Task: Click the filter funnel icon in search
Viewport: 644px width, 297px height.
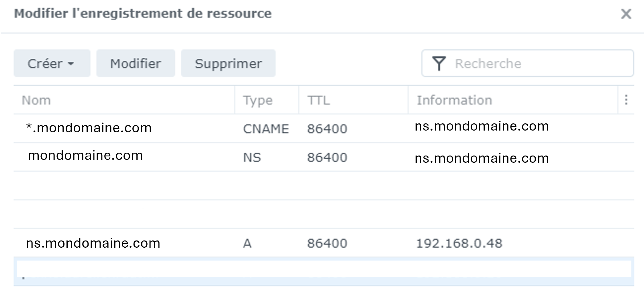Action: click(x=439, y=63)
